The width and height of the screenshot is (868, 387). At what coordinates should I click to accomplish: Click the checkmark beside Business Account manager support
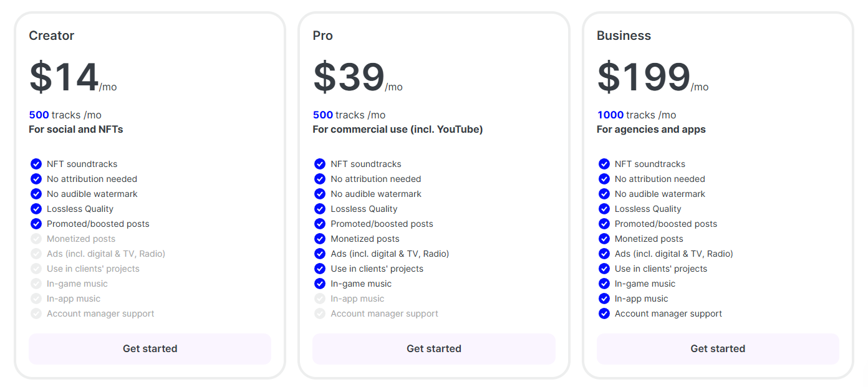(x=604, y=313)
